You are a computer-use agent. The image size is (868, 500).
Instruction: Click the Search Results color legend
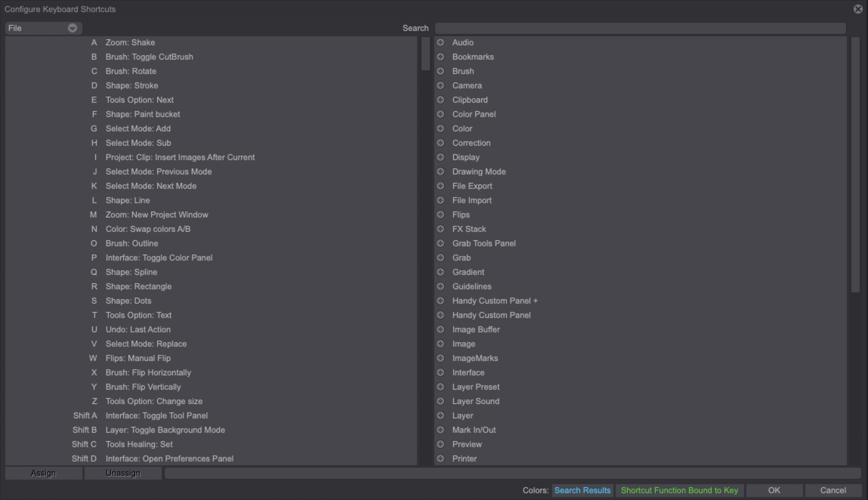tap(582, 490)
